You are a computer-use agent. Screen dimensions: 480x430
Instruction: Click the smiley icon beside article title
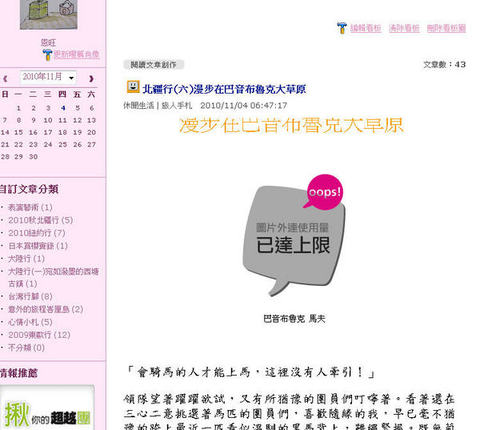[133, 87]
